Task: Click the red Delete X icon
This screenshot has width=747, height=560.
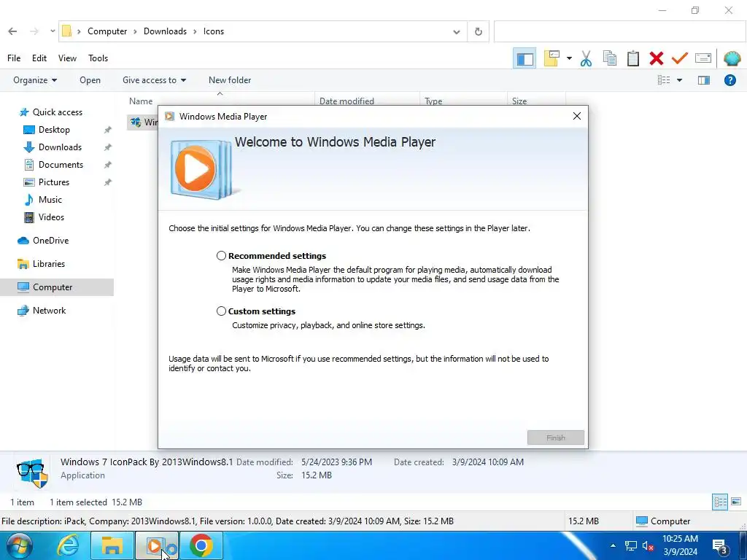Action: pyautogui.click(x=656, y=58)
